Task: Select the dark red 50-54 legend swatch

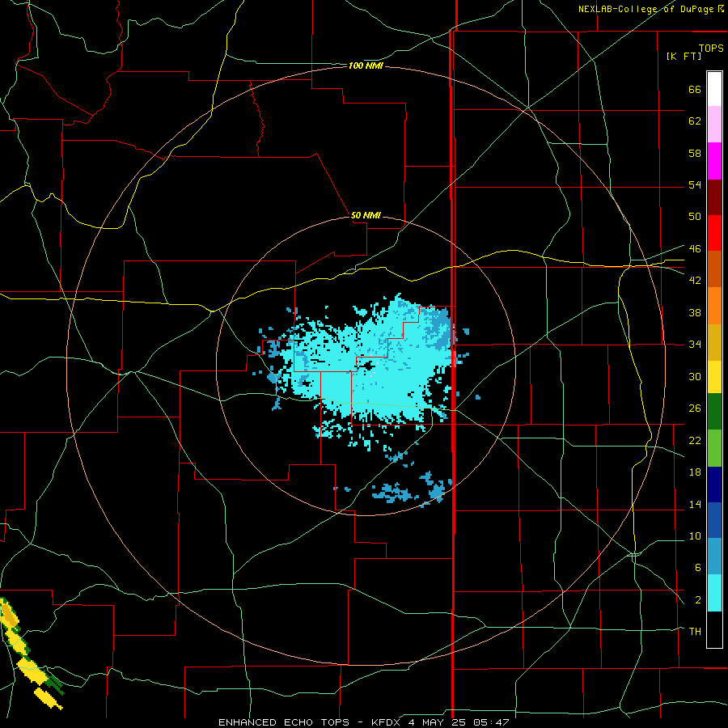Action: coord(714,197)
